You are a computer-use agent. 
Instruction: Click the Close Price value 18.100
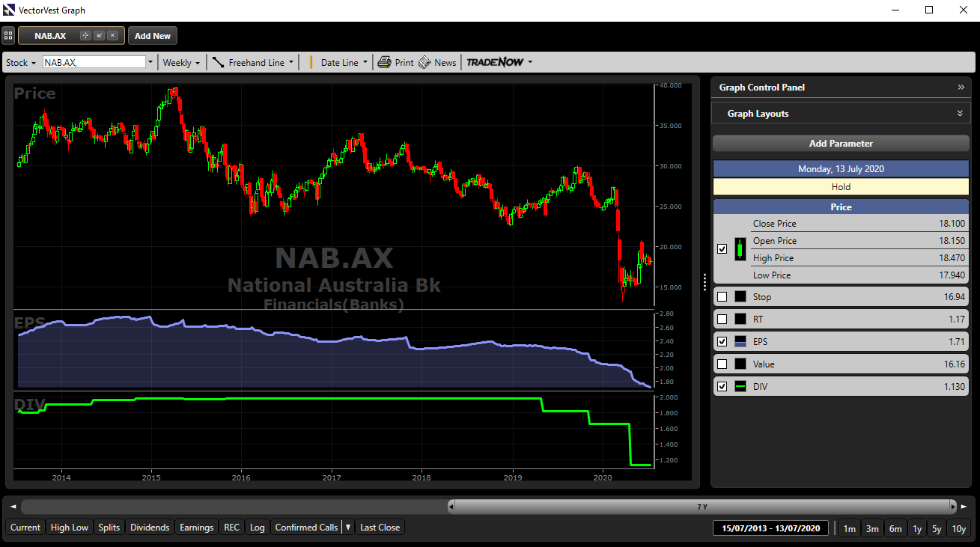pos(952,224)
